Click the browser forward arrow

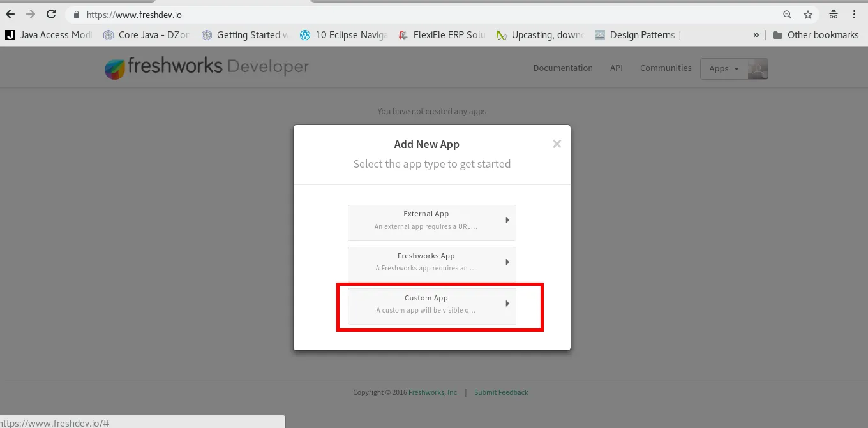click(x=31, y=15)
